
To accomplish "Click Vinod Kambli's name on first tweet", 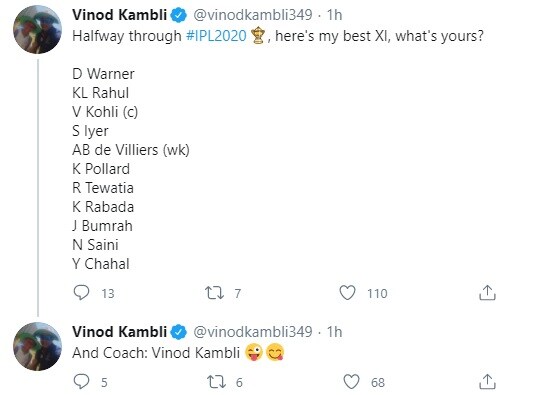I will pos(119,15).
